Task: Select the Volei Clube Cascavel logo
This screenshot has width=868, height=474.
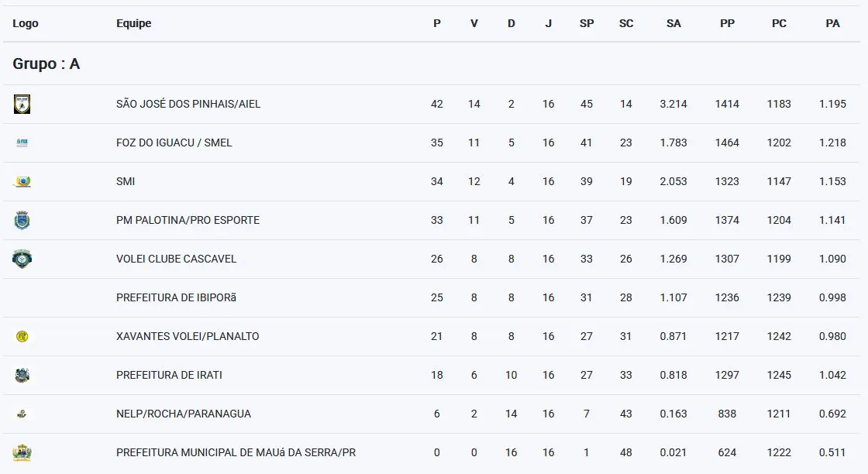Action: (22, 259)
